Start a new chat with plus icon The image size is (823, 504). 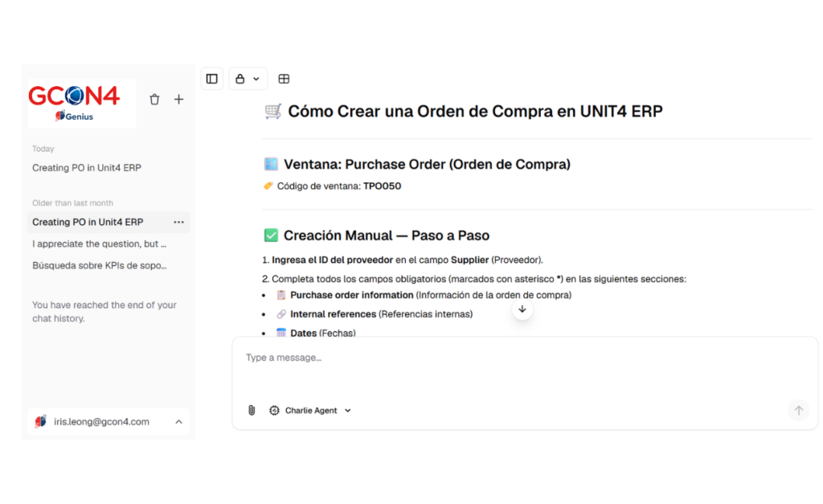(179, 99)
